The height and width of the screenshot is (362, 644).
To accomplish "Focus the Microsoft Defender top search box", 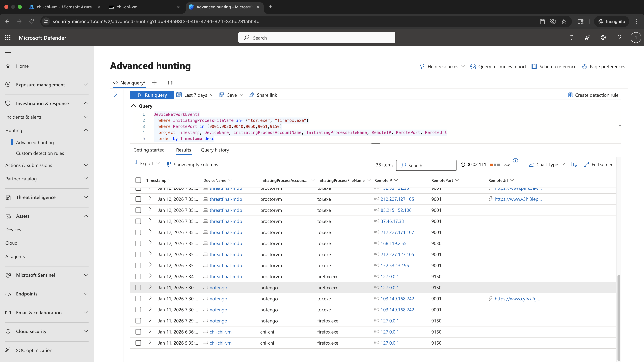I will point(316,38).
